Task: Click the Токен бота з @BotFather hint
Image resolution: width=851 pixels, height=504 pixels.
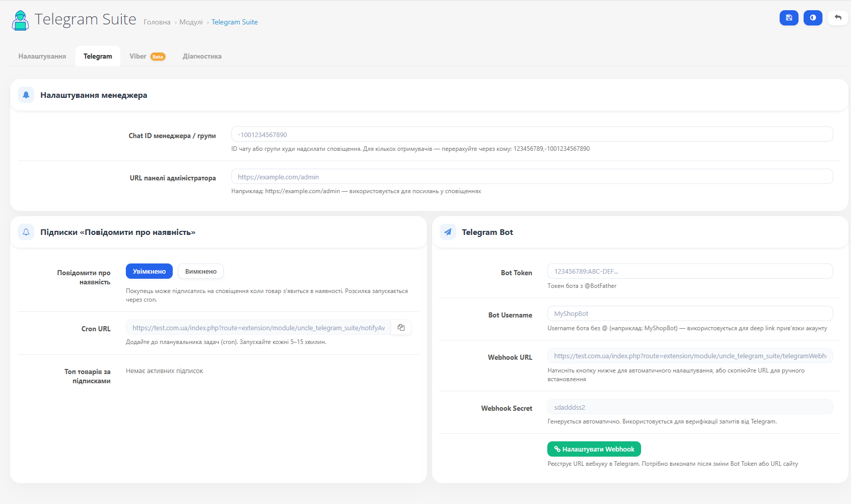Action: click(582, 286)
